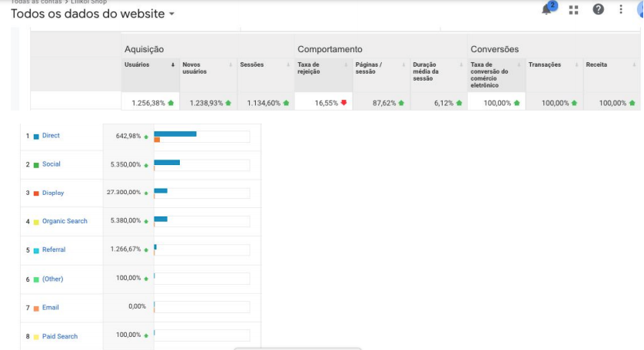Click the green Social color swatch
Image resolution: width=644 pixels, height=350 pixels.
pos(36,165)
